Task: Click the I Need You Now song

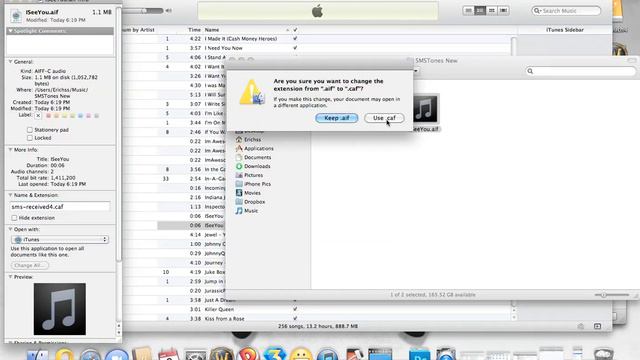Action: pyautogui.click(x=223, y=48)
